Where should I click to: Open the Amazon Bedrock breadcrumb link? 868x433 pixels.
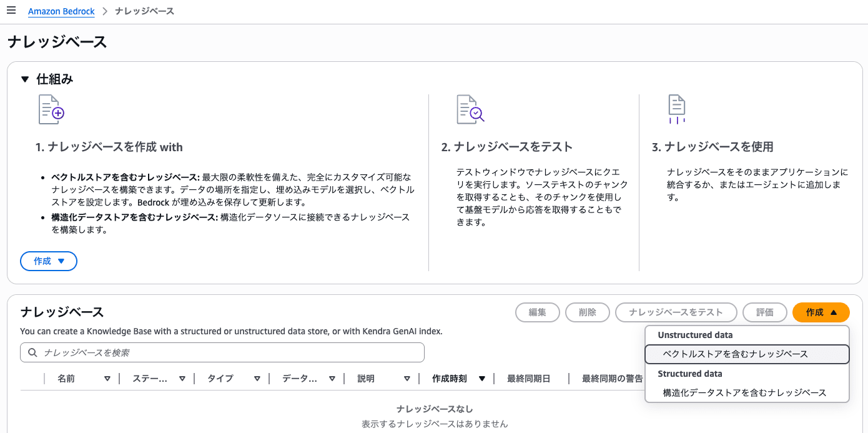click(x=61, y=11)
